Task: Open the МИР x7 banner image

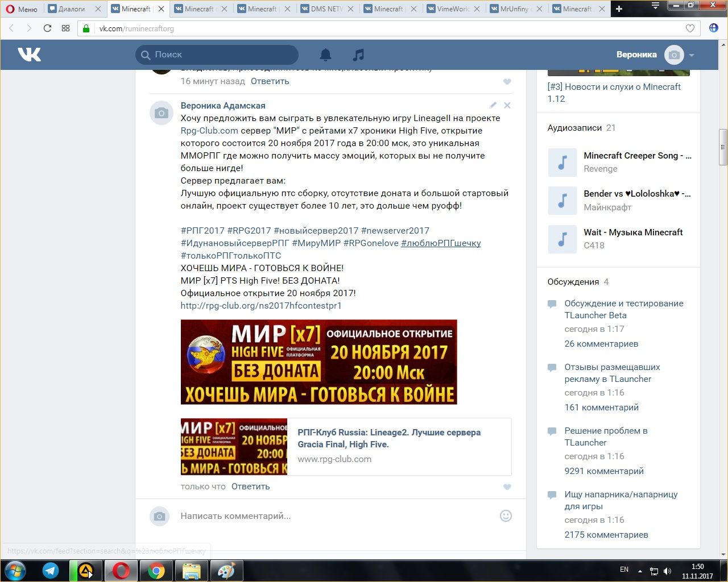Action: pos(318,362)
